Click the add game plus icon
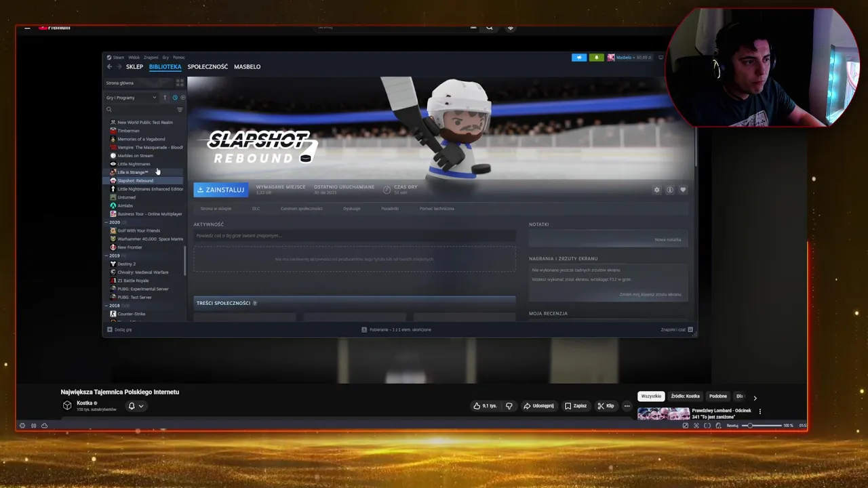 pos(110,329)
